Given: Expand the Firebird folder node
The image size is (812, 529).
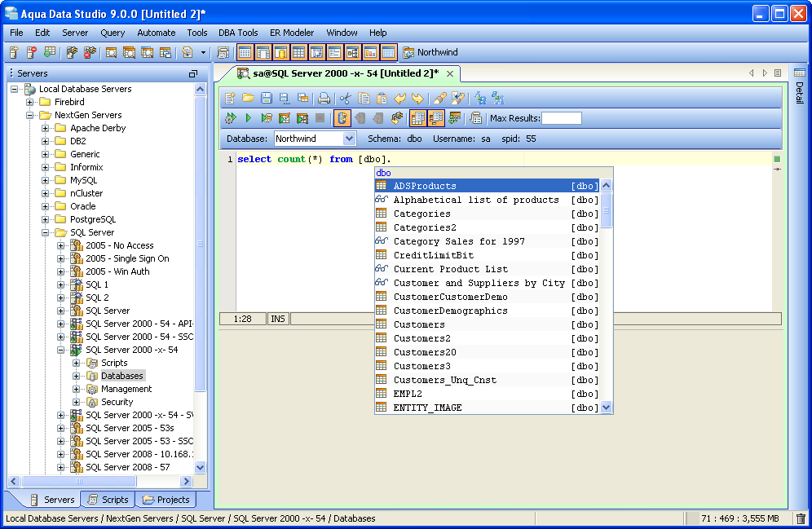Looking at the screenshot, I should click(x=30, y=102).
